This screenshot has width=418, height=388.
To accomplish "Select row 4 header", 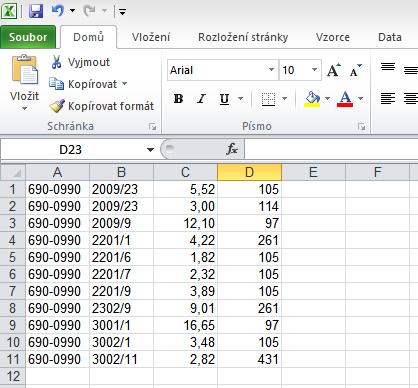I will tap(13, 240).
